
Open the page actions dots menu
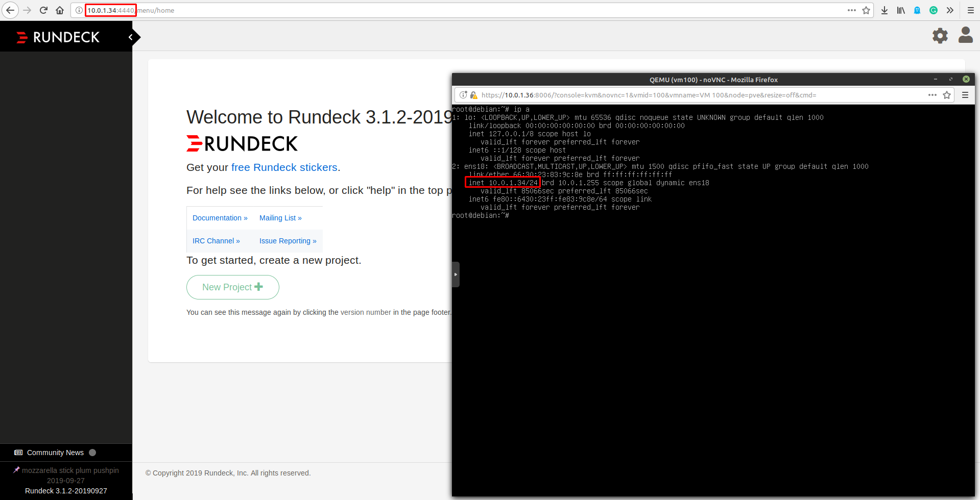pyautogui.click(x=851, y=10)
